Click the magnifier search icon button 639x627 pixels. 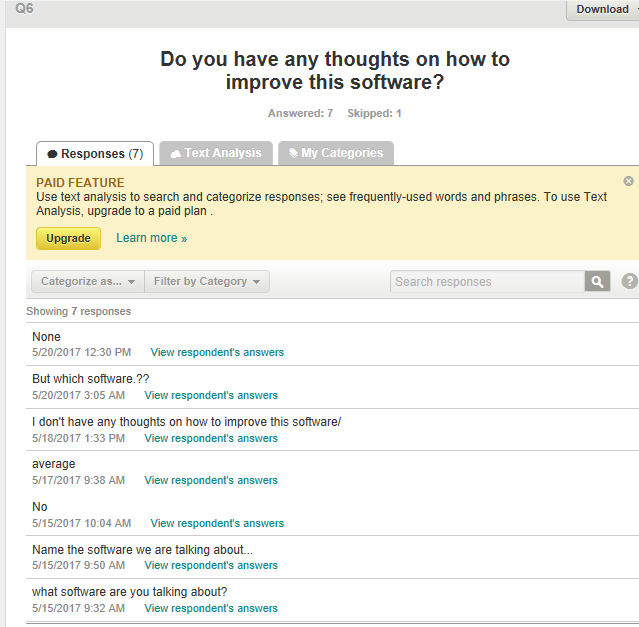(x=597, y=282)
